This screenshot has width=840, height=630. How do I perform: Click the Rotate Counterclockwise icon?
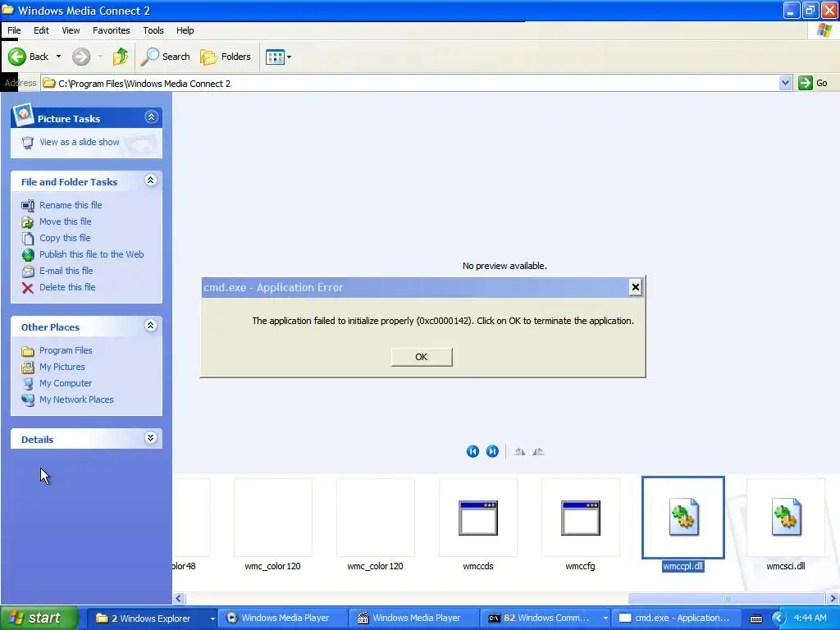coord(538,452)
